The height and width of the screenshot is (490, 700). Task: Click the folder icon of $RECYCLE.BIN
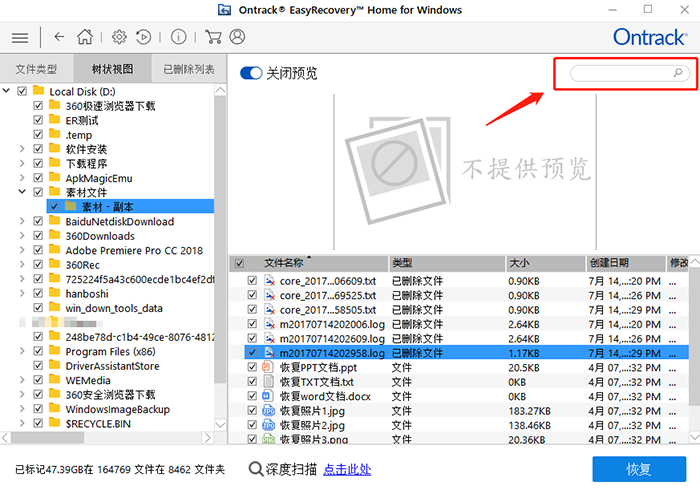tap(54, 422)
